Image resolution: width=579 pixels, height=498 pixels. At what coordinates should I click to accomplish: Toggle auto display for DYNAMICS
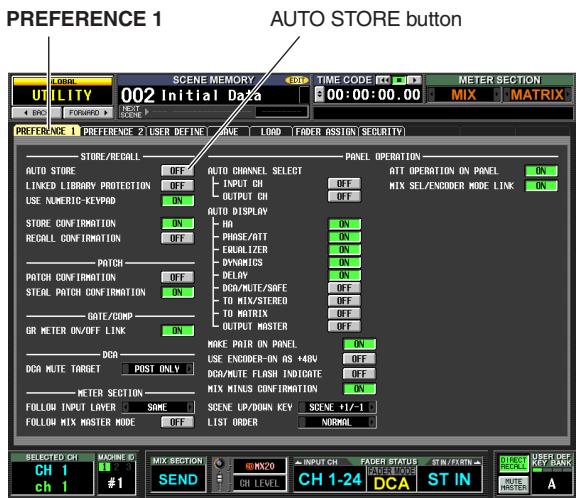[344, 262]
